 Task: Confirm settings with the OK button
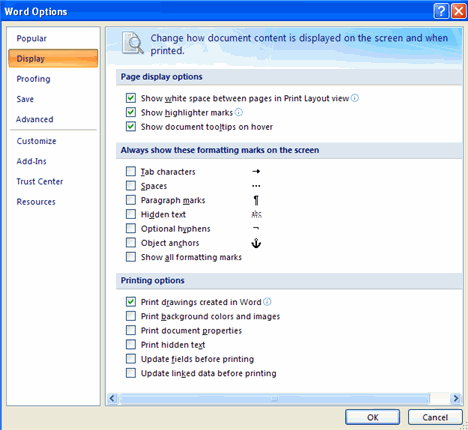[x=372, y=417]
